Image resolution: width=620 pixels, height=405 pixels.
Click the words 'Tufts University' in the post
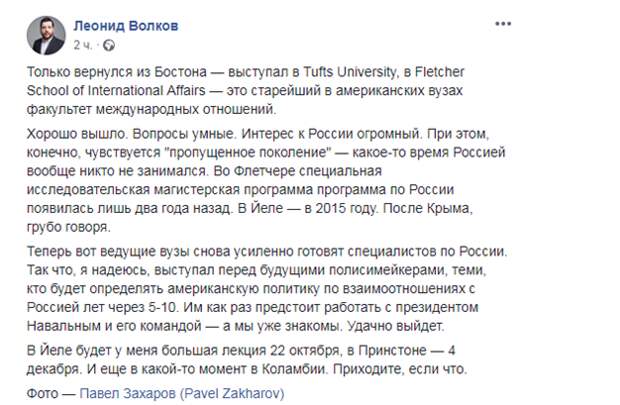(x=349, y=72)
